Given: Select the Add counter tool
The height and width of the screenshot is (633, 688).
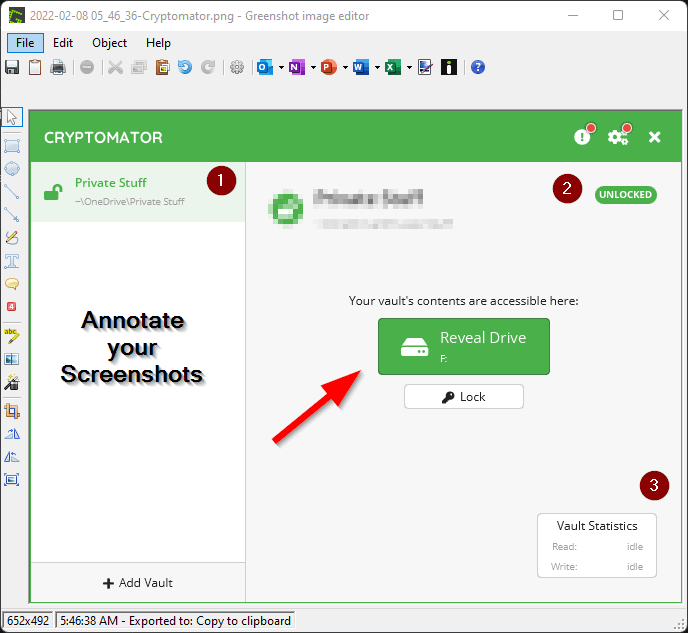Looking at the screenshot, I should pyautogui.click(x=12, y=307).
